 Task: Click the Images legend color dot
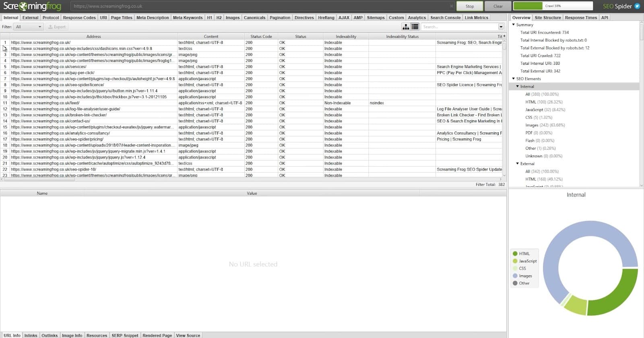[x=515, y=276]
